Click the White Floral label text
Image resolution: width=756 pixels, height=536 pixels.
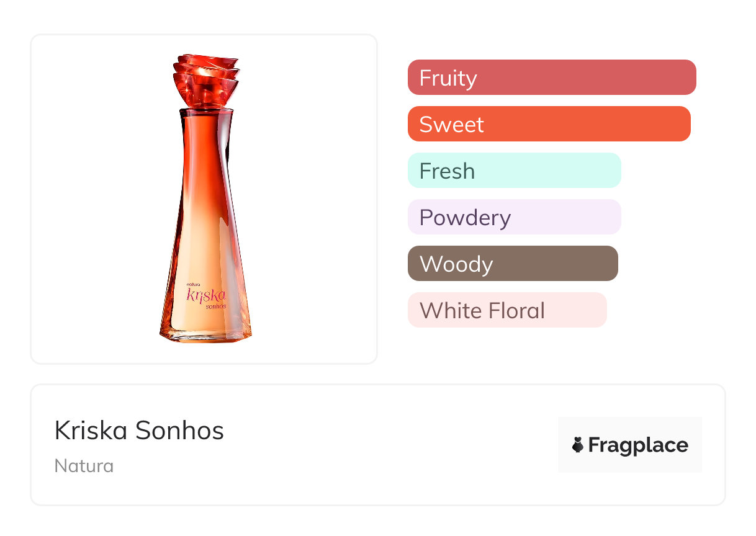pos(482,310)
